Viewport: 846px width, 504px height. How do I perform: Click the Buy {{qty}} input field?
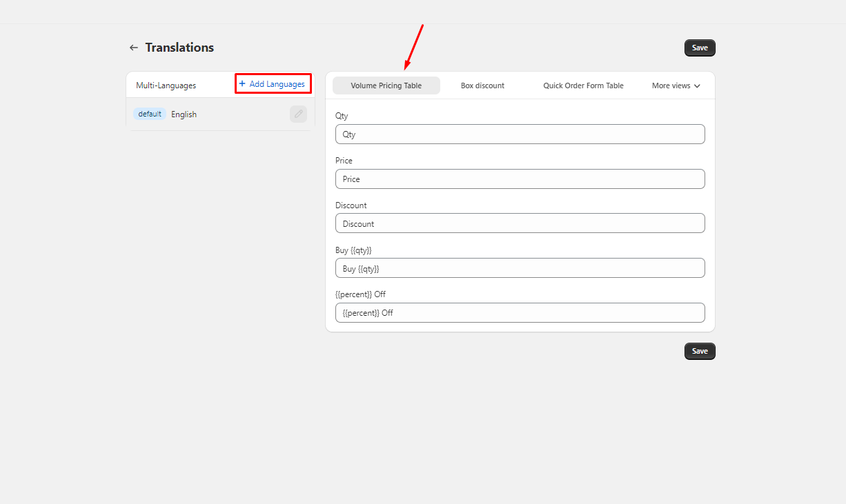(x=520, y=268)
